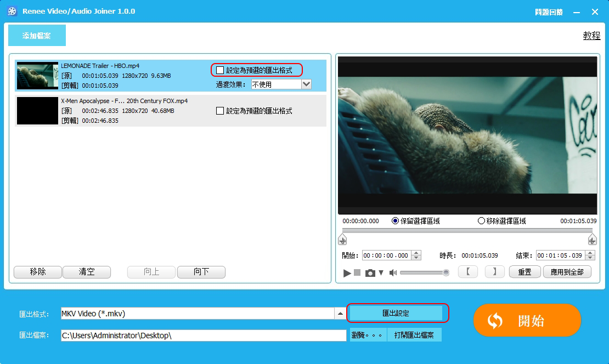
Task: Click the film reel app logo
Action: (12, 12)
